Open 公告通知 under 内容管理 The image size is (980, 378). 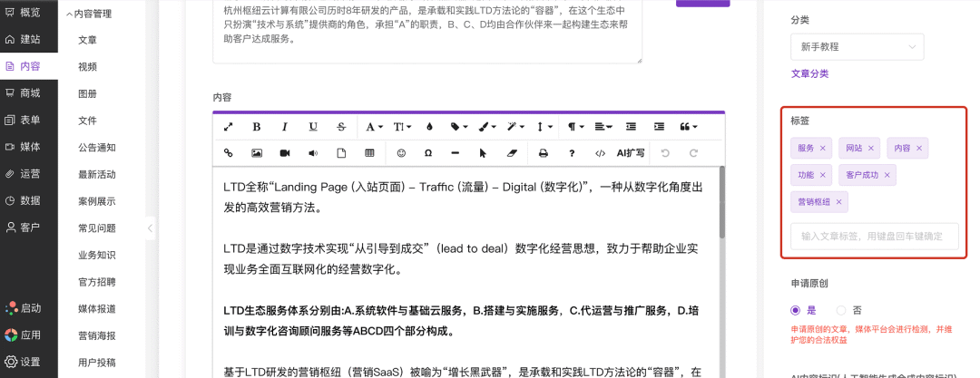pos(97,148)
